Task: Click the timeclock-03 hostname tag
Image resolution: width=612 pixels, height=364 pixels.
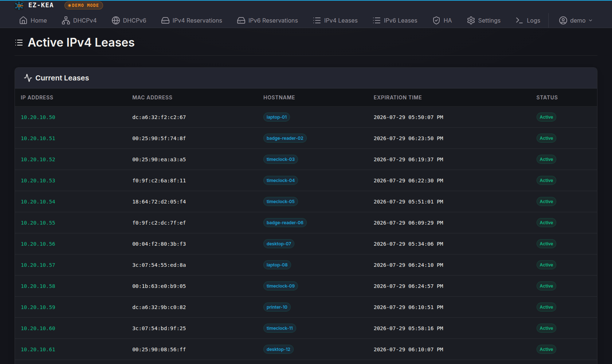Action: pos(280,159)
